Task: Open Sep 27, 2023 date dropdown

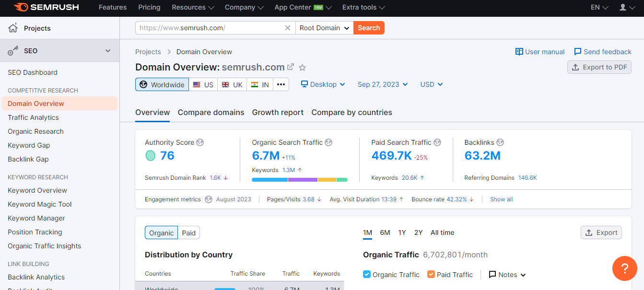Action: (x=383, y=84)
